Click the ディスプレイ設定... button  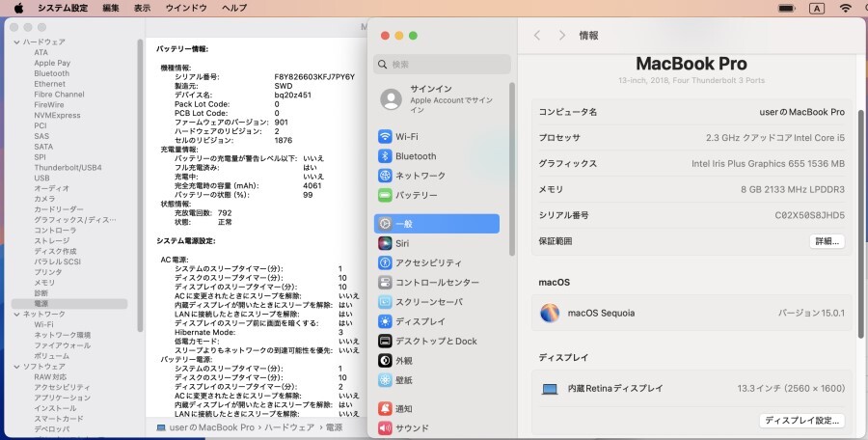802,421
